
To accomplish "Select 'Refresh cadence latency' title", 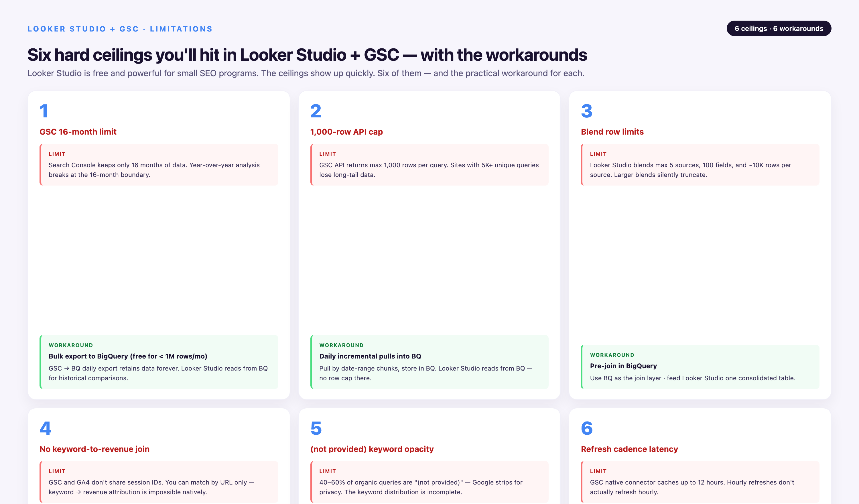I will pyautogui.click(x=629, y=449).
